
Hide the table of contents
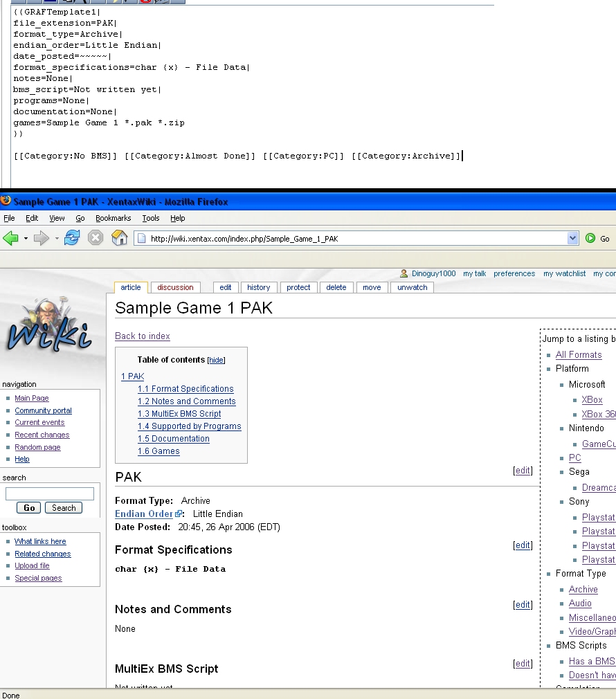[217, 361]
